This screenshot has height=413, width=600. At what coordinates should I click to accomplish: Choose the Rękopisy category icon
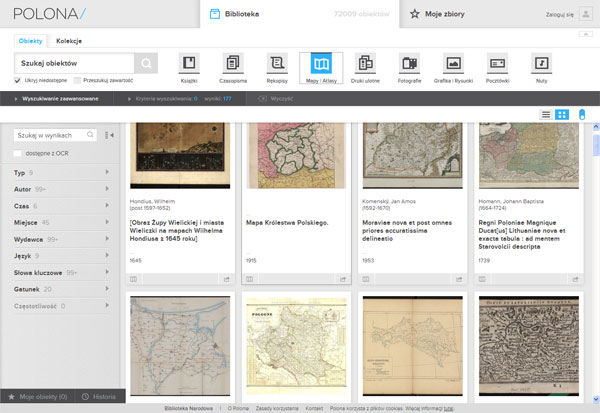coord(277,63)
